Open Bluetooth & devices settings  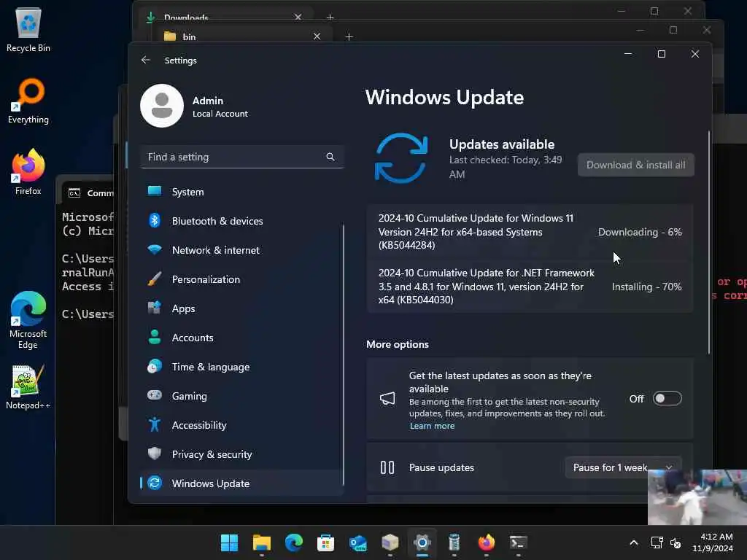(241, 221)
